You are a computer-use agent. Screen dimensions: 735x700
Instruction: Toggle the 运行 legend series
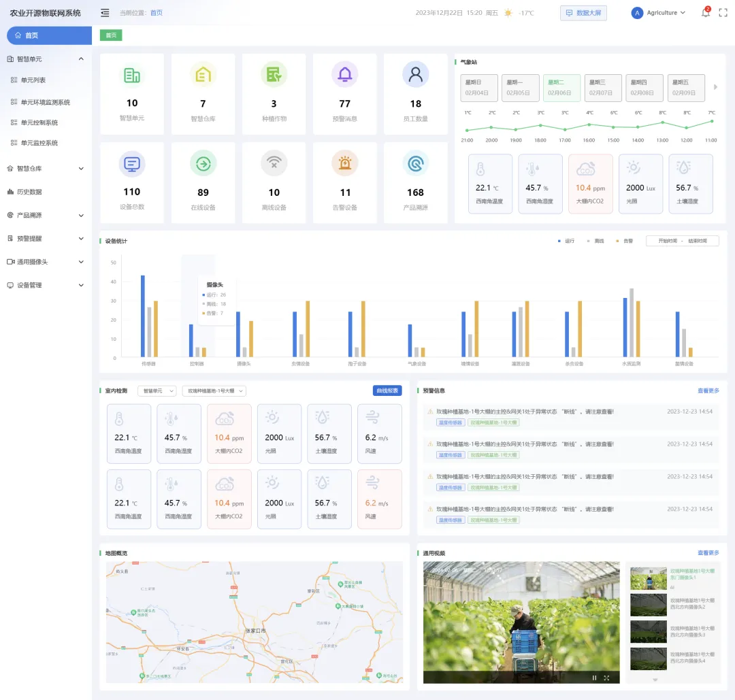pyautogui.click(x=566, y=241)
